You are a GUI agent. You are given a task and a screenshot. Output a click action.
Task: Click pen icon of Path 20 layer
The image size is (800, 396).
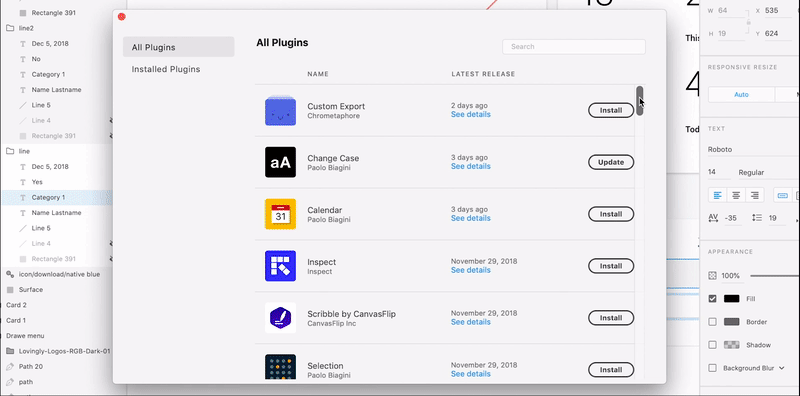click(10, 366)
